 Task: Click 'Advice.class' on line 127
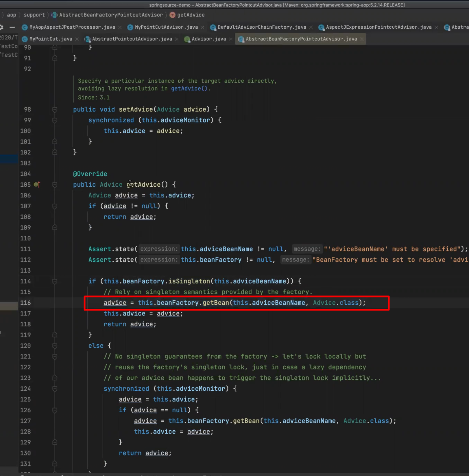366,421
